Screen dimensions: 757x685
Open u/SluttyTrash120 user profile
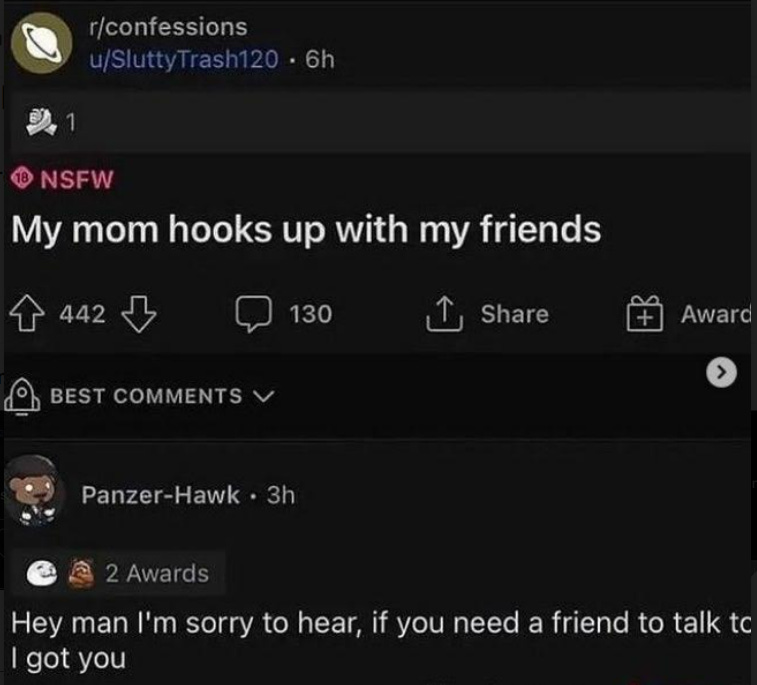184,59
